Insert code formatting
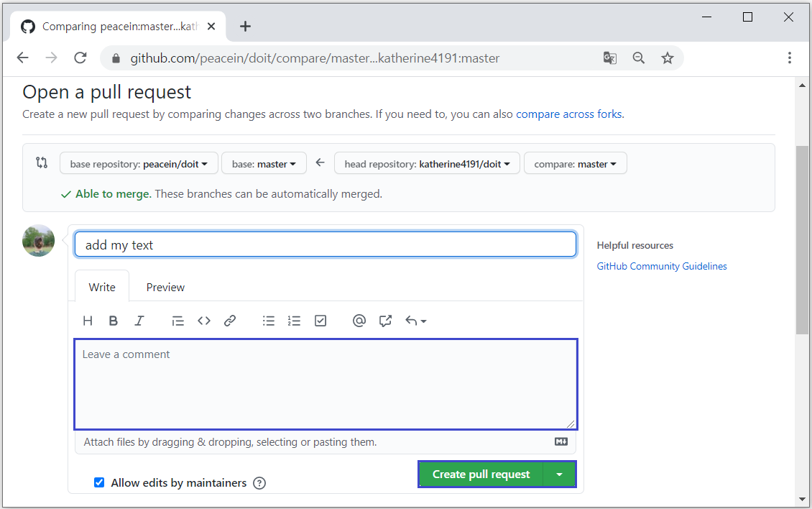 coord(204,321)
